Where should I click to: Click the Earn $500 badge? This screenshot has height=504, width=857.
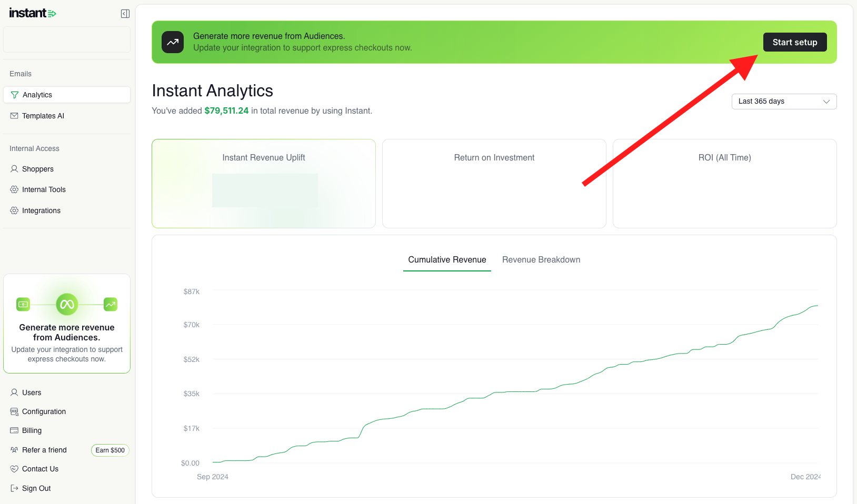tap(110, 450)
